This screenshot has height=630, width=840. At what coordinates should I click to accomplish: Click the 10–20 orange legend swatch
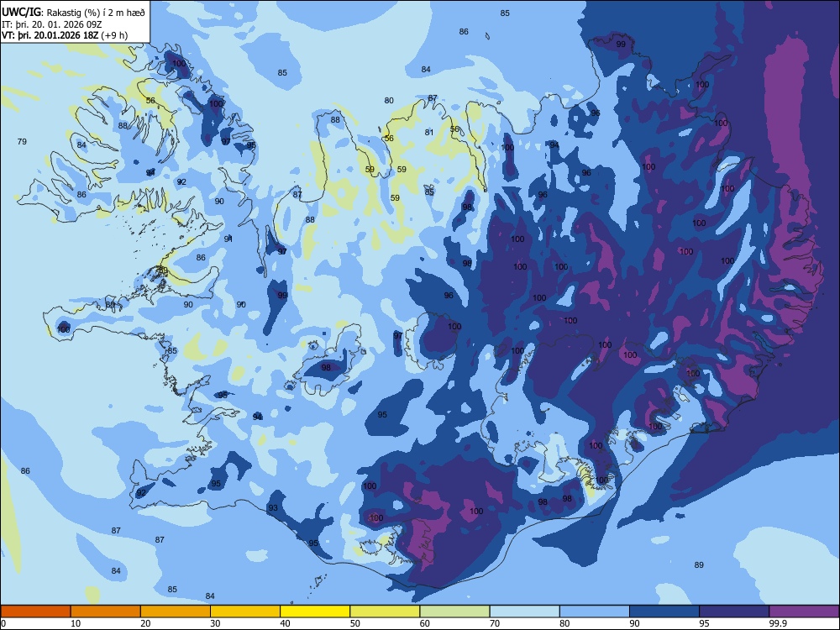pyautogui.click(x=106, y=612)
